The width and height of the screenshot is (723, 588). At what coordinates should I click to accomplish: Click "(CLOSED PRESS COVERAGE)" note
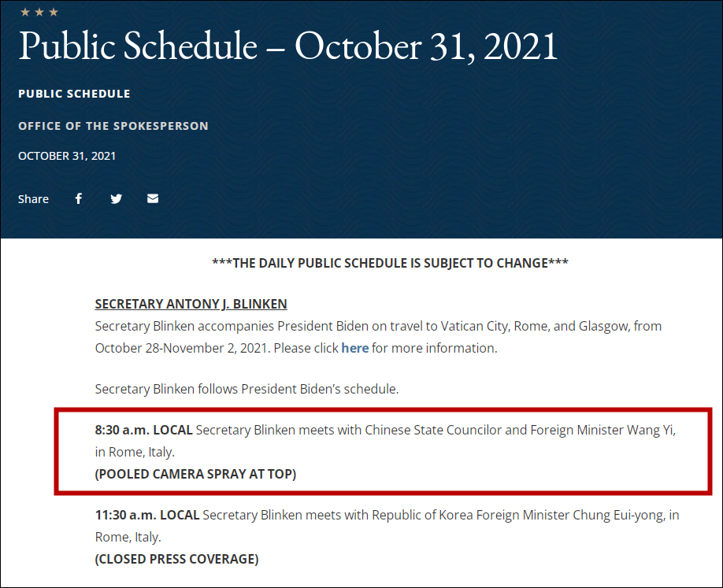(176, 559)
